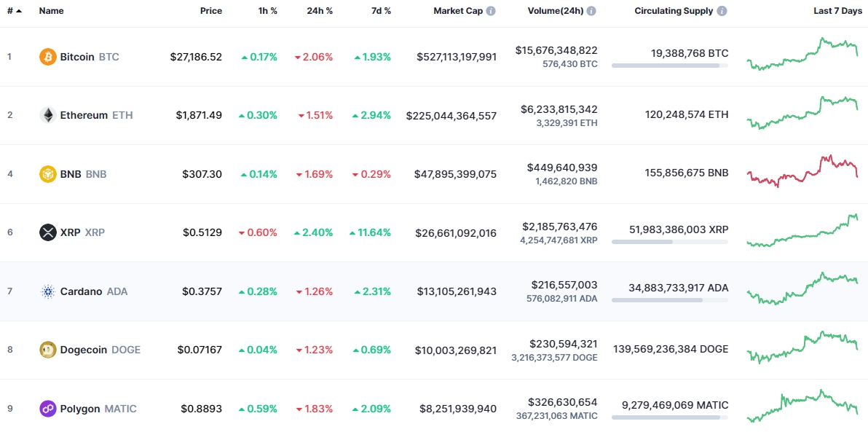
Task: Click Ethereum price $1,871.49
Action: 200,115
